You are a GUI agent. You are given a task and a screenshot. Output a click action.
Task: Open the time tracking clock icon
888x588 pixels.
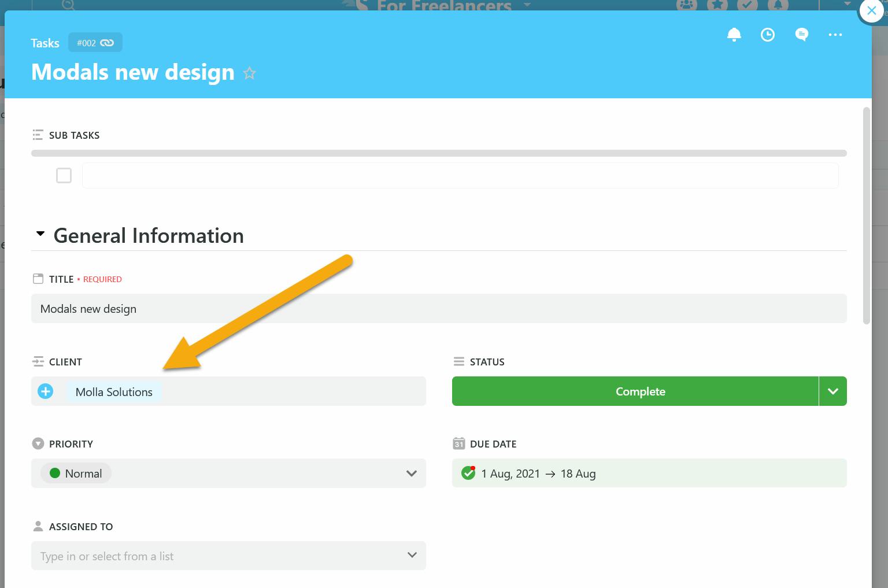coord(767,35)
